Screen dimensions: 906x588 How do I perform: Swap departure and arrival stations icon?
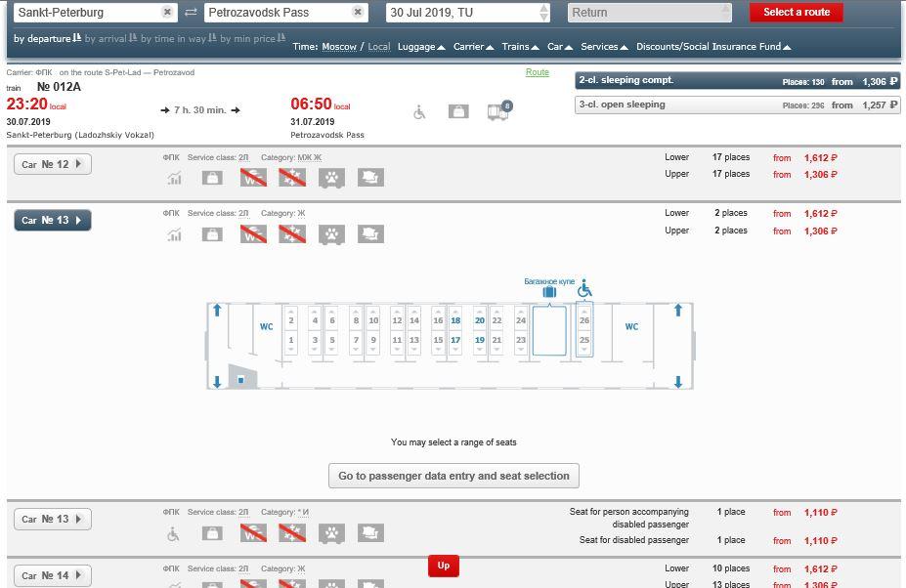pyautogui.click(x=191, y=12)
